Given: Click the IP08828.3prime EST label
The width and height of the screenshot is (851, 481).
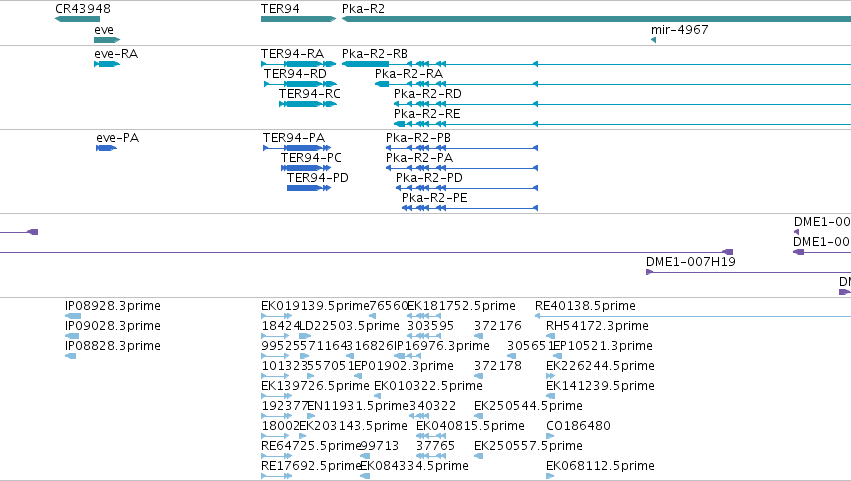Looking at the screenshot, I should tap(112, 346).
